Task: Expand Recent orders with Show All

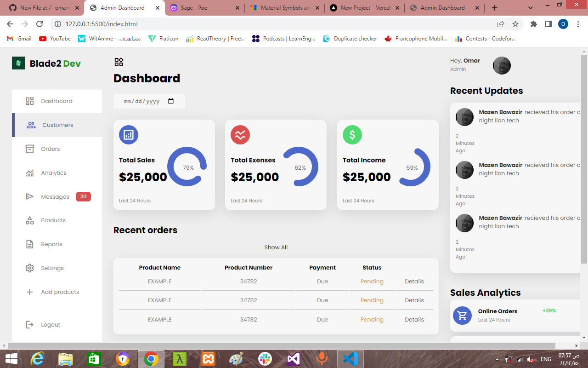Action: point(276,247)
